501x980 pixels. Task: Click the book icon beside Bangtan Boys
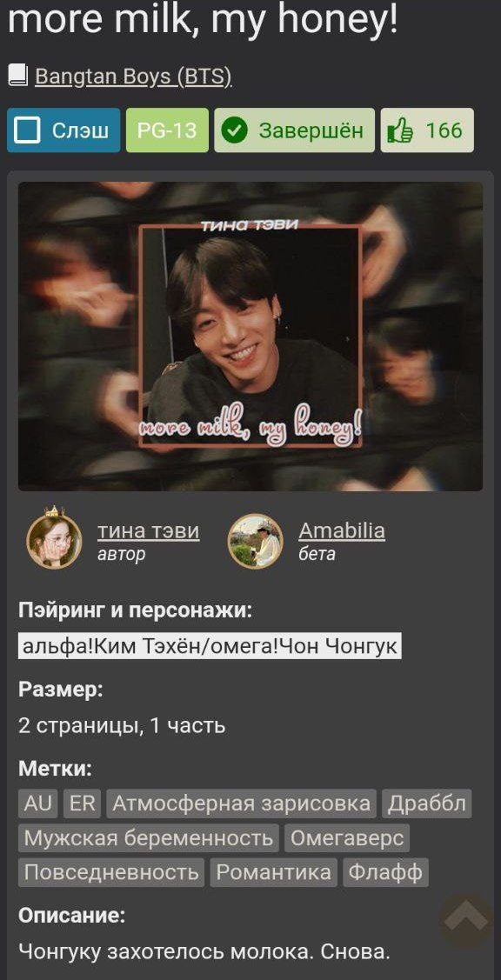[18, 76]
